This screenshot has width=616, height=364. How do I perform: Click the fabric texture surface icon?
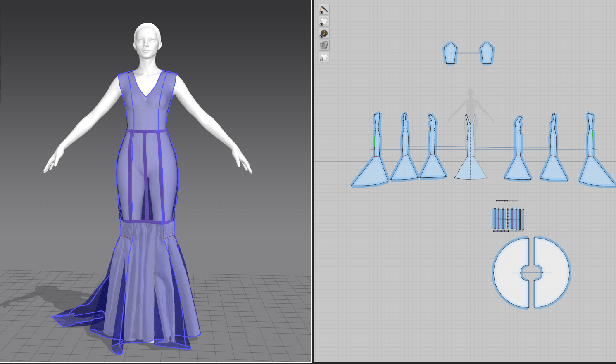(324, 45)
